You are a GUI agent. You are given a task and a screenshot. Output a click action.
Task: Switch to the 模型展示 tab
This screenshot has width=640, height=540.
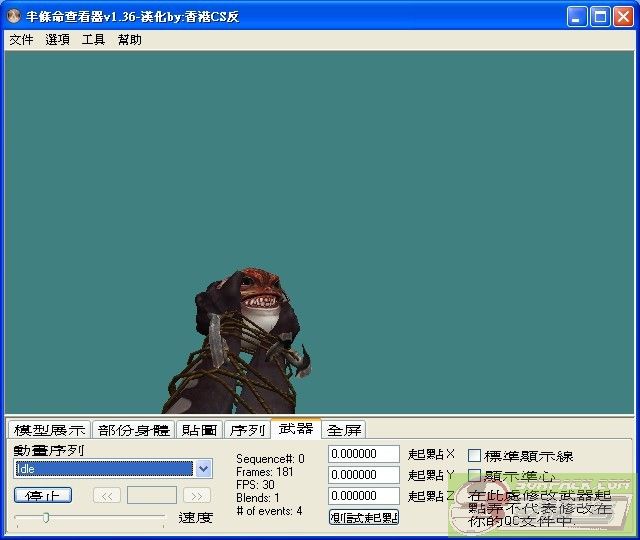[x=49, y=430]
